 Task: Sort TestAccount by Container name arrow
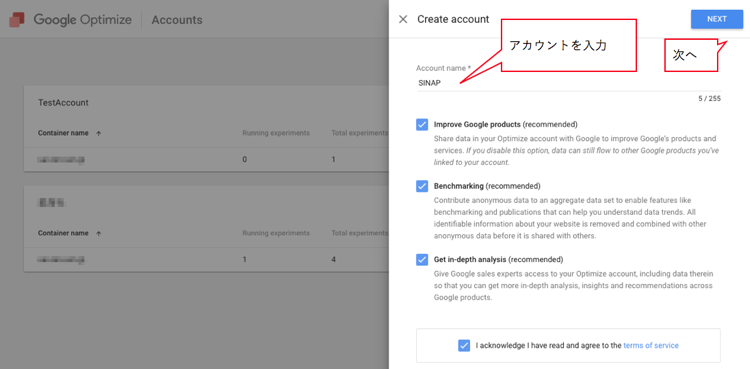99,134
